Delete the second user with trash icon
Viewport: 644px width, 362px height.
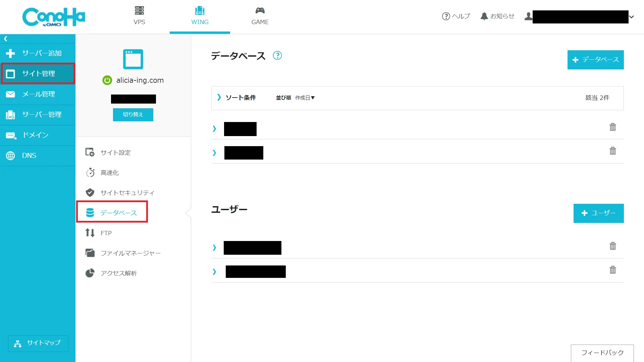point(613,270)
